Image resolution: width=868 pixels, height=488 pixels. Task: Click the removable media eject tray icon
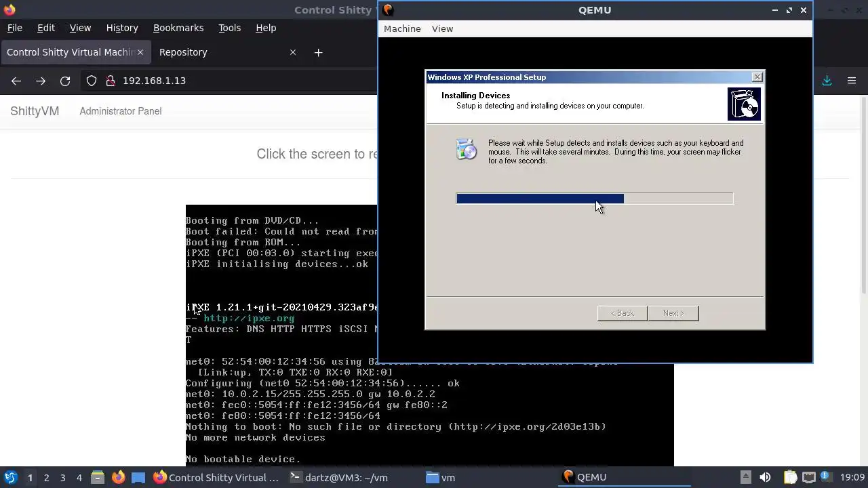pyautogui.click(x=745, y=477)
